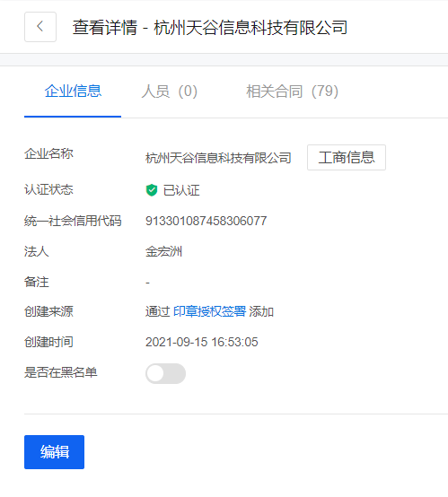This screenshot has width=448, height=497.
Task: Follow the 印章授权签署 link
Action: click(210, 311)
